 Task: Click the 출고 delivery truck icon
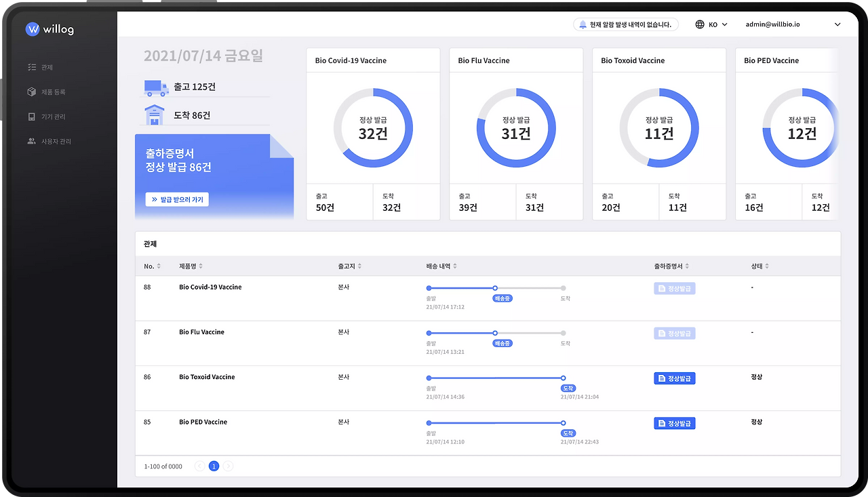157,87
